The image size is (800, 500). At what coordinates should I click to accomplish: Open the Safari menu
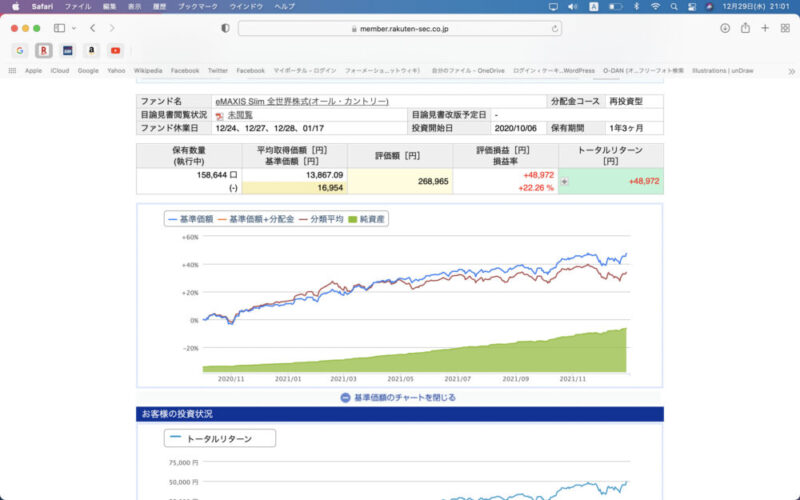42,7
